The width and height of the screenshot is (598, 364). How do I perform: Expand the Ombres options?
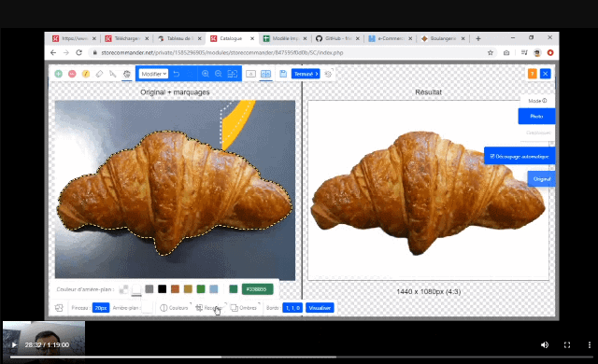[x=245, y=308]
